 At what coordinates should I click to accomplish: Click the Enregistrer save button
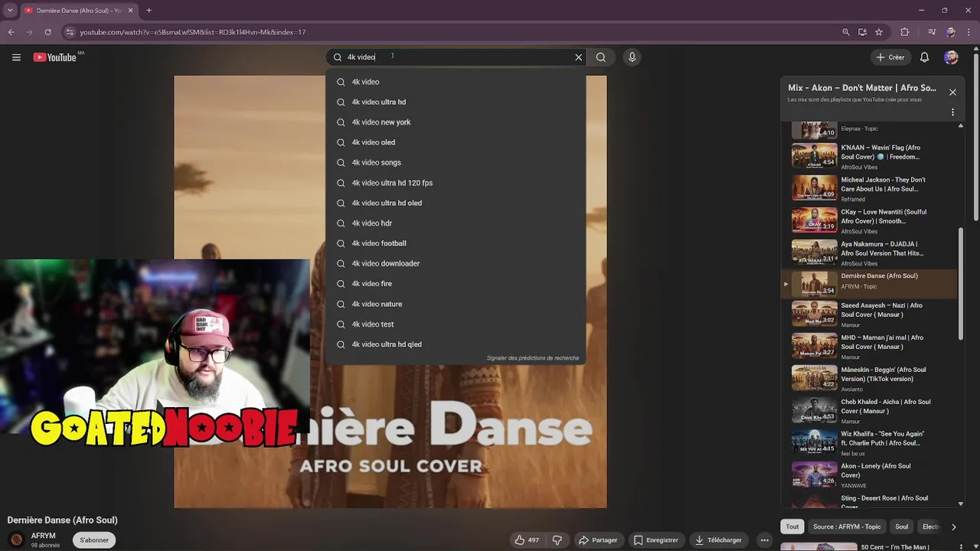click(x=656, y=540)
